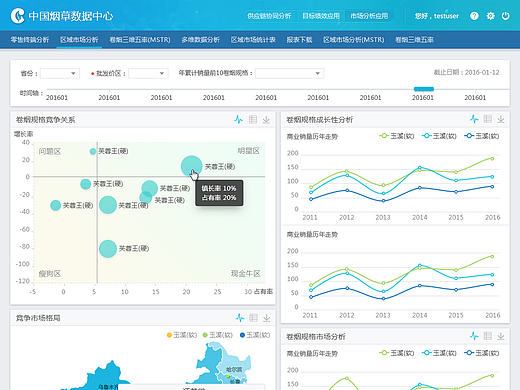
Task: Download data from 卷烟规格成长性分析 panel
Action: [501, 119]
